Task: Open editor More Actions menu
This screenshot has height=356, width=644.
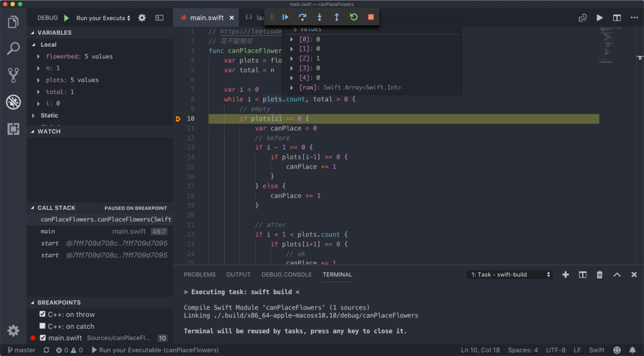Action: point(634,18)
